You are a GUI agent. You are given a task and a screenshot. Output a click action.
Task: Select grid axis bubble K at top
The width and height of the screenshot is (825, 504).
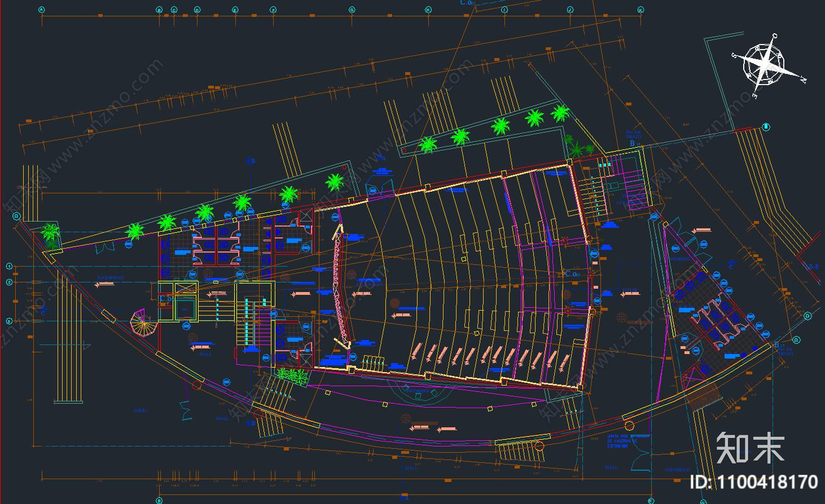[640, 10]
